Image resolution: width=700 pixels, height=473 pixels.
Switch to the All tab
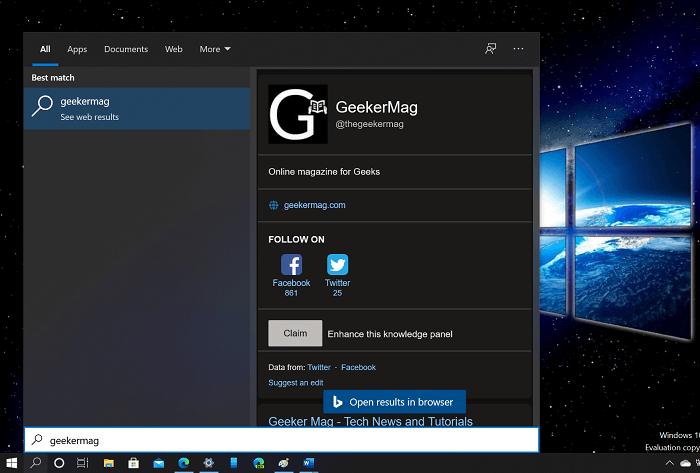click(45, 49)
